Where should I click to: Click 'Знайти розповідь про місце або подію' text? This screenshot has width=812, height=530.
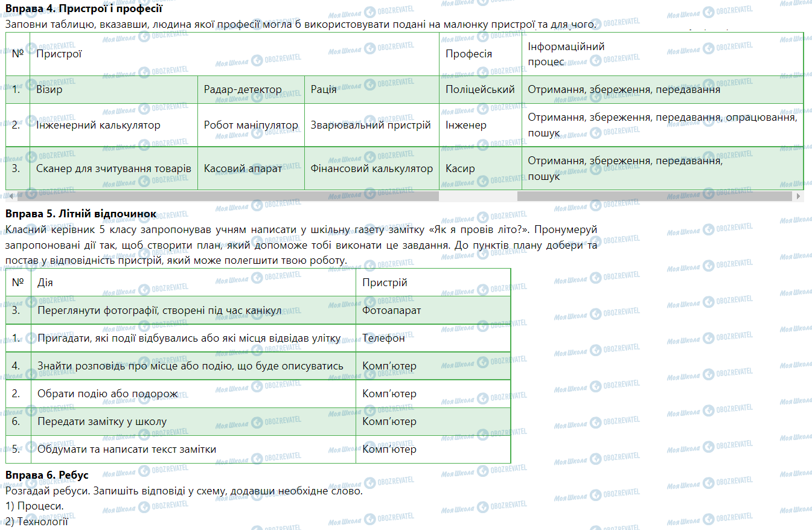click(190, 366)
